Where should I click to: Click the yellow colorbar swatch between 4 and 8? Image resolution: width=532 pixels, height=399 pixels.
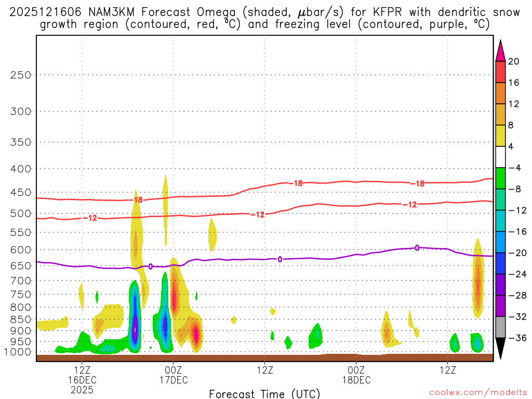point(500,136)
